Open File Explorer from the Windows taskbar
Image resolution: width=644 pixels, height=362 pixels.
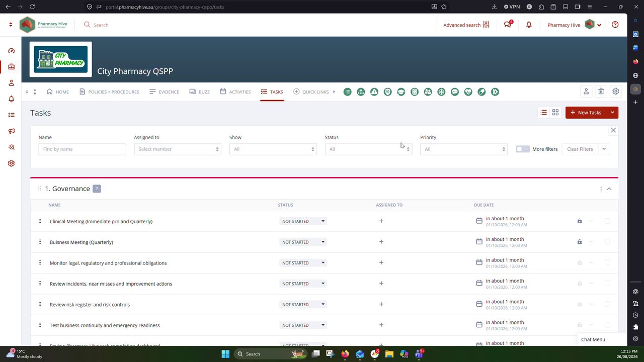tap(389, 354)
